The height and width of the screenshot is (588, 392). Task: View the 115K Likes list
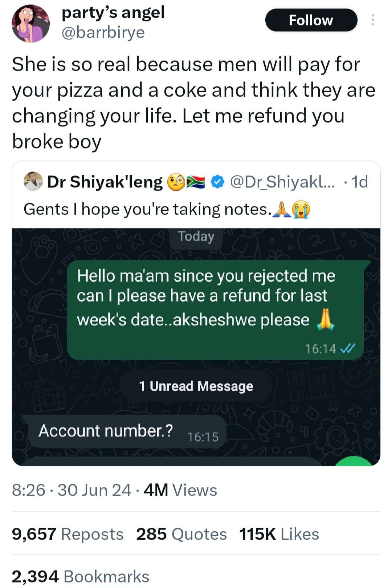click(279, 534)
